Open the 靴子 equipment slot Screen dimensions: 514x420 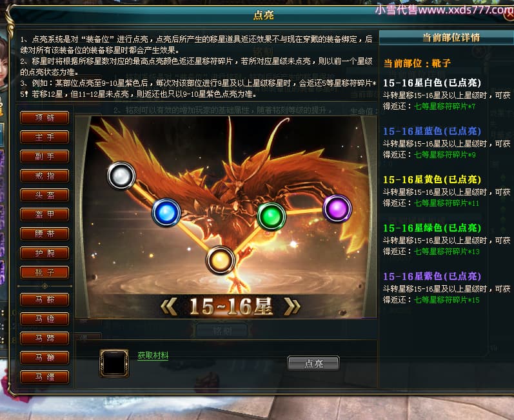(44, 272)
